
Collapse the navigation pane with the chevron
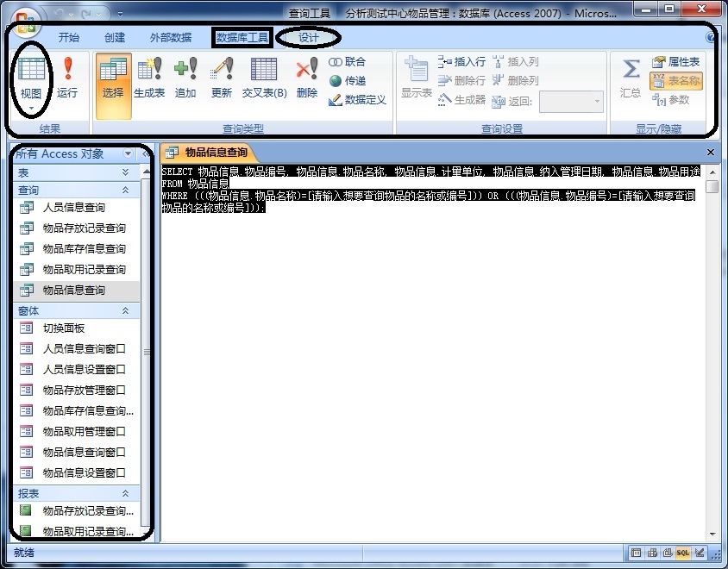[146, 153]
